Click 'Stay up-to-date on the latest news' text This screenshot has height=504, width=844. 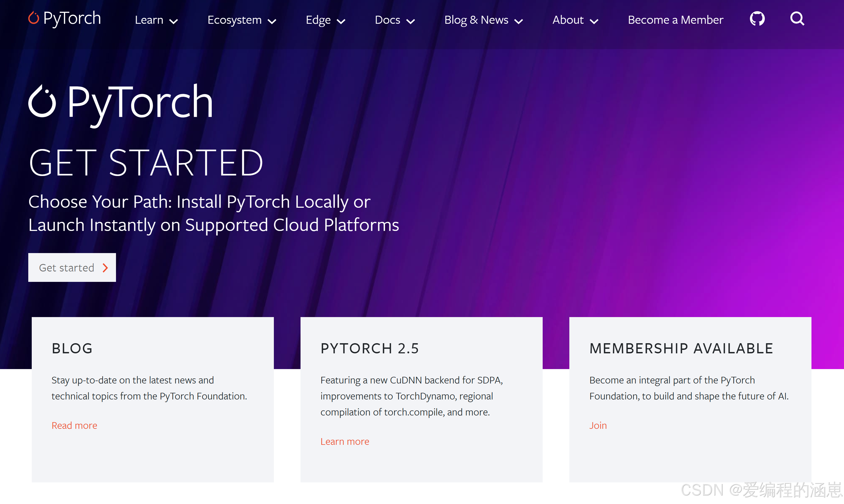(x=149, y=388)
